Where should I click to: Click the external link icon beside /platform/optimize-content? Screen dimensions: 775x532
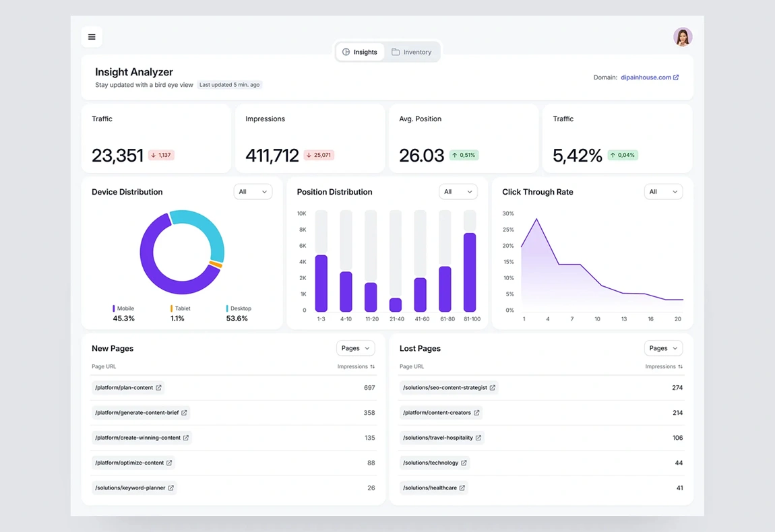pyautogui.click(x=170, y=463)
